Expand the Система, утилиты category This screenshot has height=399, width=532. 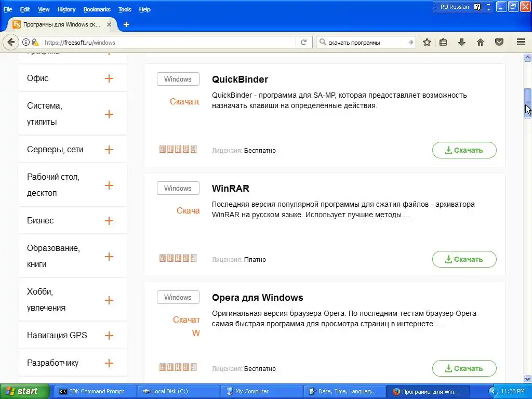click(109, 114)
